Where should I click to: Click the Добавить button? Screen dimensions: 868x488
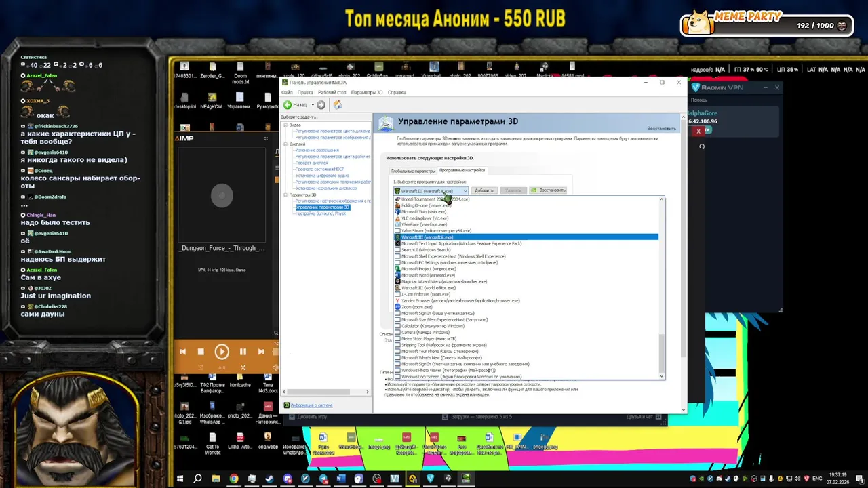(x=484, y=190)
